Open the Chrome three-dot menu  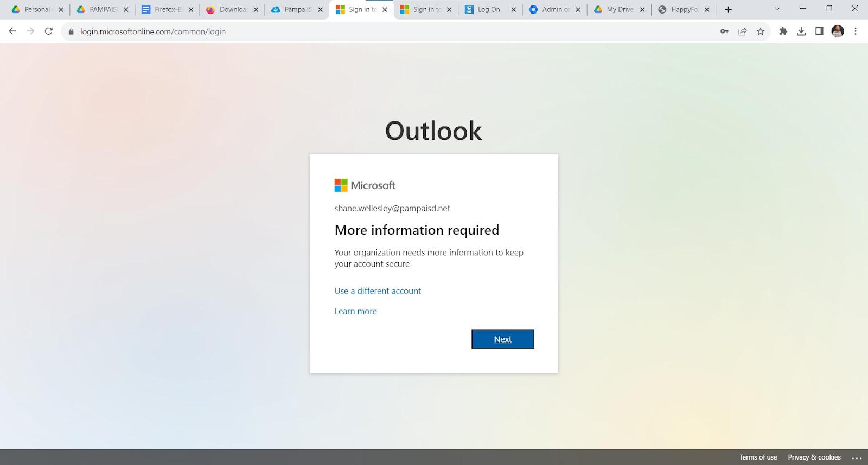click(856, 31)
